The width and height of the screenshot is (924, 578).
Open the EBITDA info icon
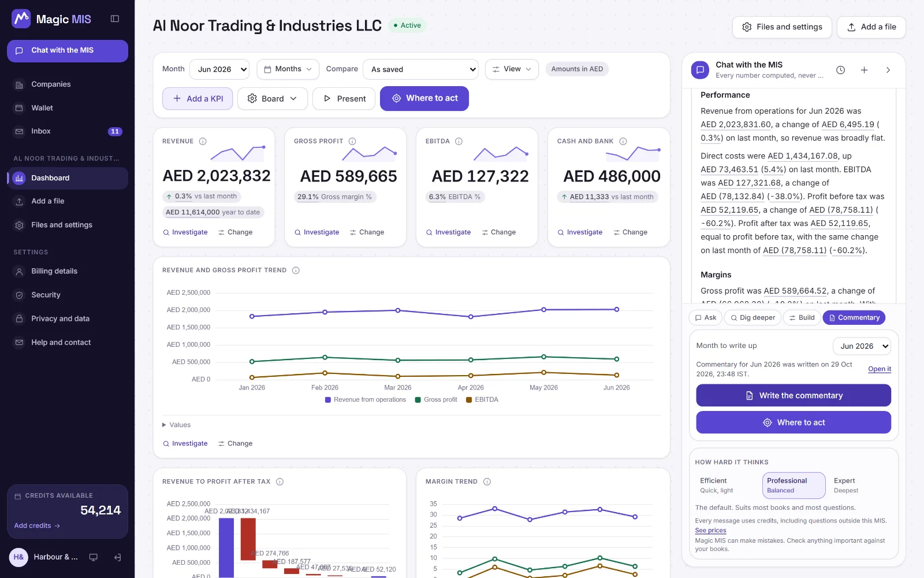click(x=459, y=141)
